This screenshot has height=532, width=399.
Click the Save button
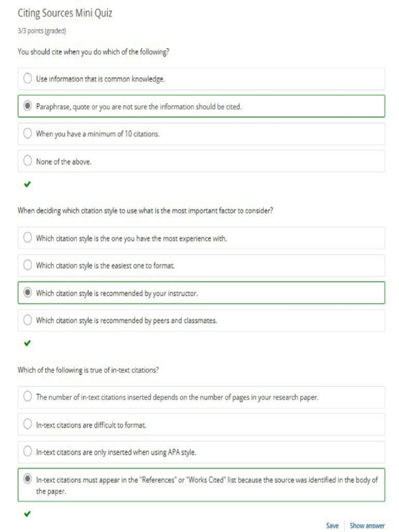[x=332, y=525]
